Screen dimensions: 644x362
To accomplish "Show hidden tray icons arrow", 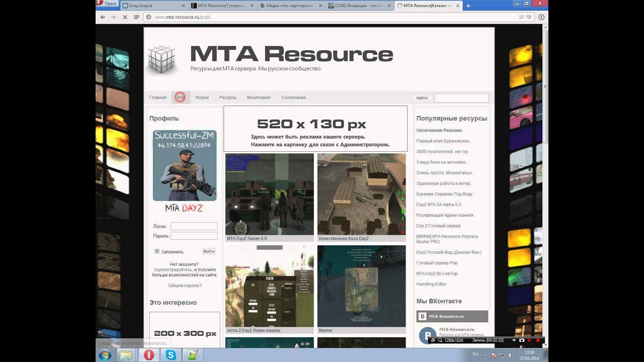I will pyautogui.click(x=484, y=355).
